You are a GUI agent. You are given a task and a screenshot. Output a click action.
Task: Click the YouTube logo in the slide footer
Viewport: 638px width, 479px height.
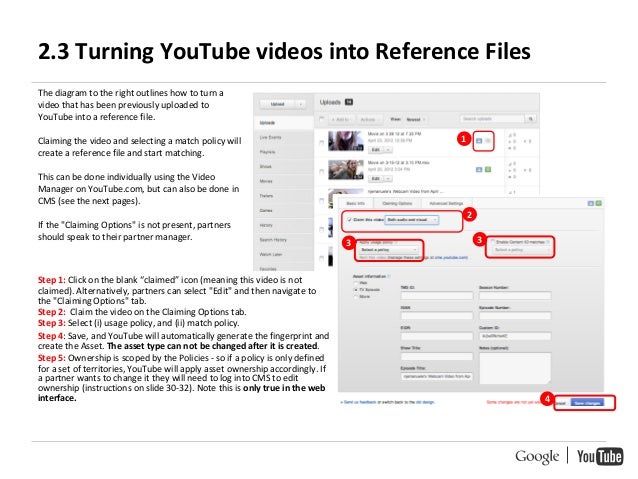[x=600, y=456]
